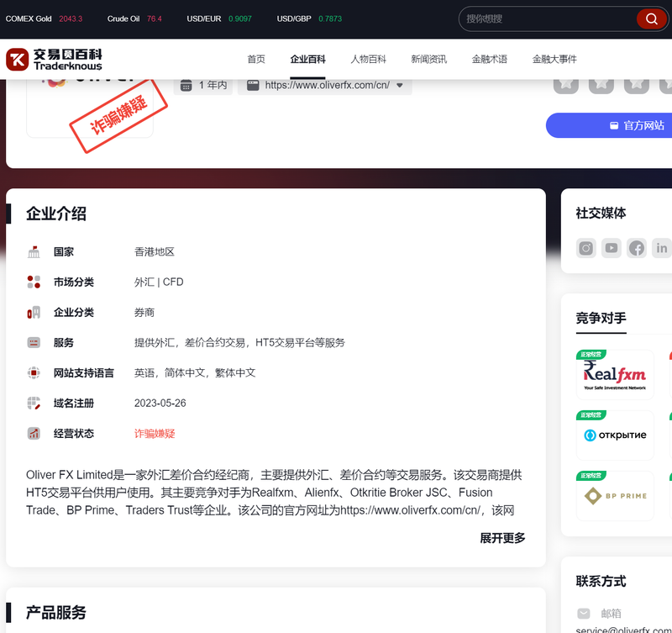Image resolution: width=672 pixels, height=633 pixels.
Task: Open the LinkedIn social media icon
Action: [662, 248]
